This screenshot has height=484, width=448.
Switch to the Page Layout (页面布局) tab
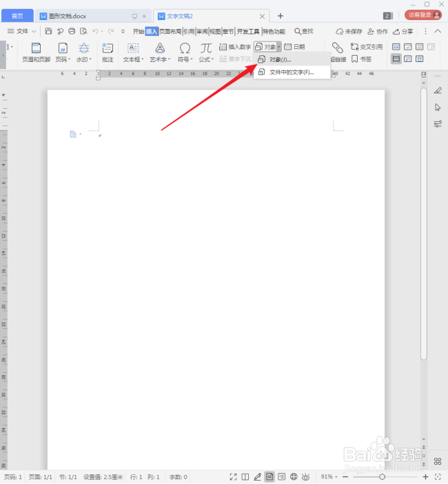pos(170,31)
